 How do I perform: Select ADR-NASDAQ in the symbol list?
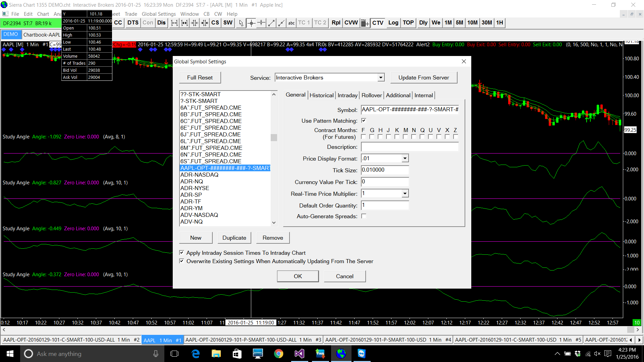199,175
